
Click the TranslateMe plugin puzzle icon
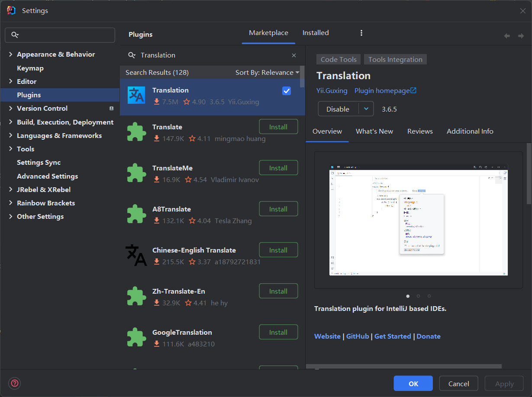coord(136,173)
